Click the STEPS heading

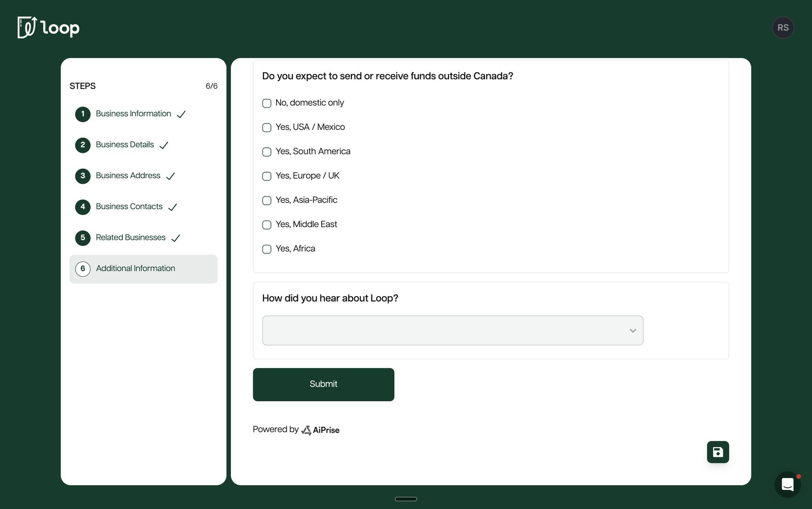(x=83, y=86)
